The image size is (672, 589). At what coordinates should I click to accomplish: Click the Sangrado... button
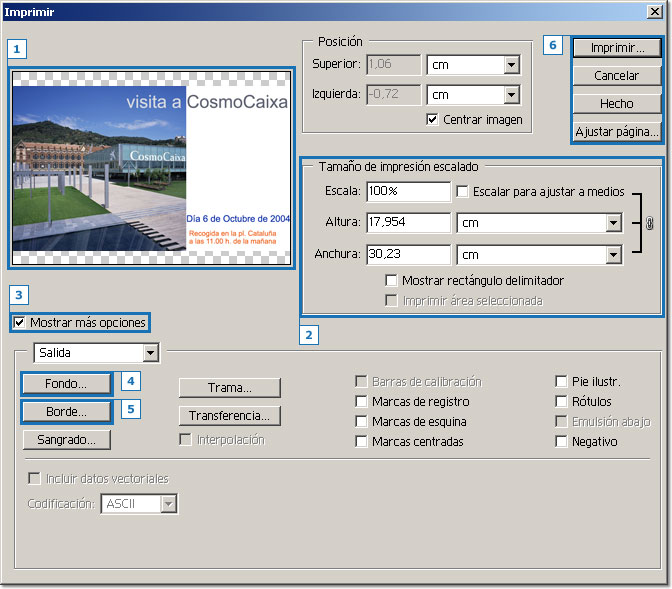click(67, 439)
